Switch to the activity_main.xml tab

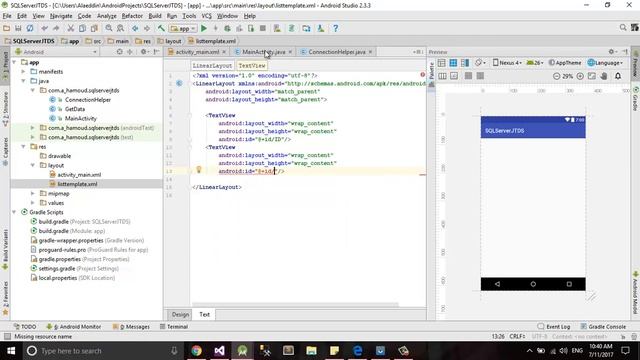coord(197,52)
